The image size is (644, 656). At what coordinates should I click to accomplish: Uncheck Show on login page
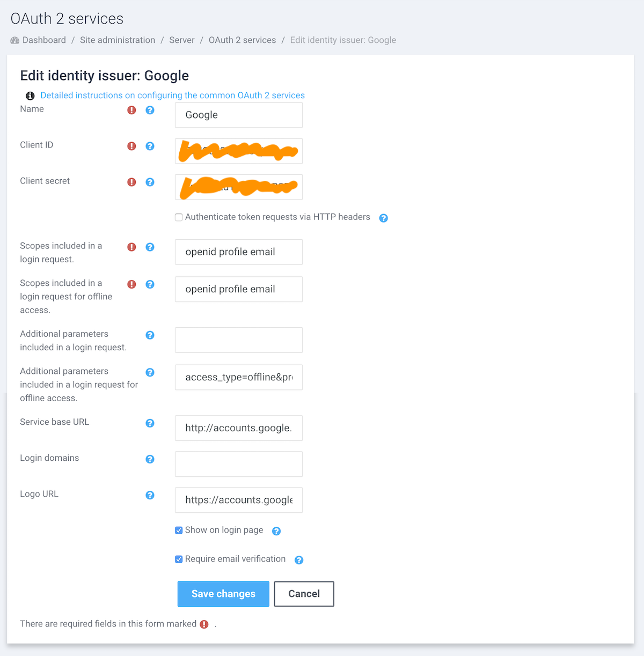click(x=179, y=530)
